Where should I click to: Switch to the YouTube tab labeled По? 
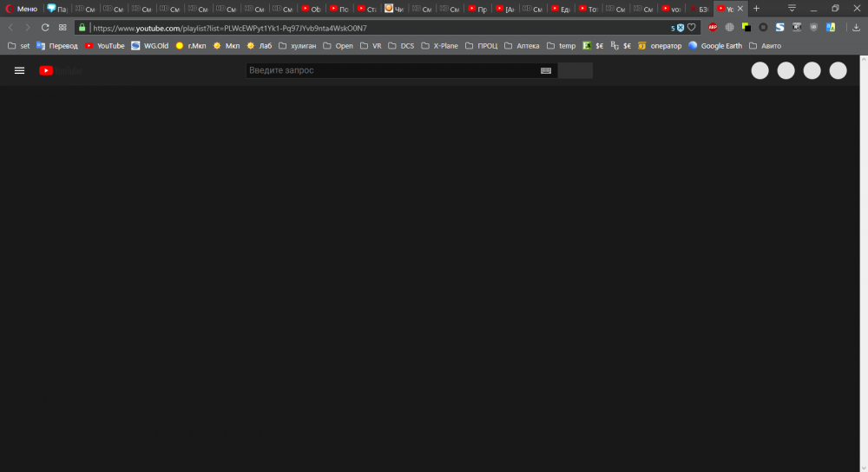[x=339, y=9]
